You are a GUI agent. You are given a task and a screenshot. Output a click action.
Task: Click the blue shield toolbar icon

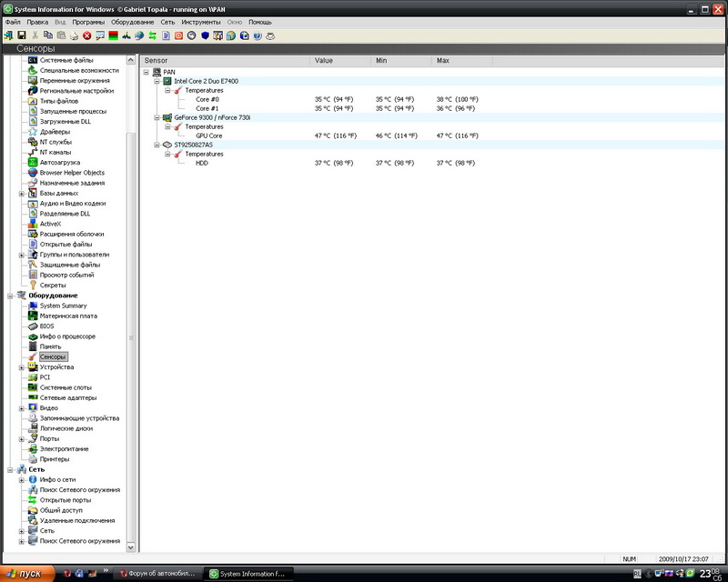(x=205, y=35)
